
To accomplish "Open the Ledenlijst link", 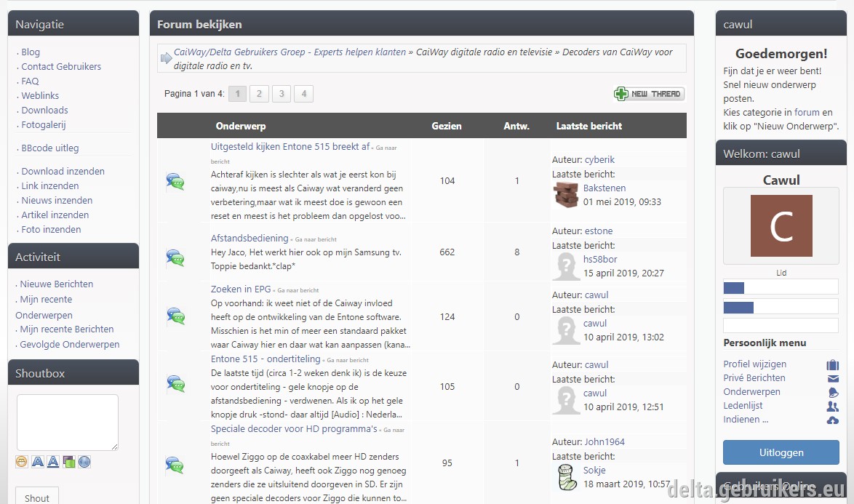I will click(743, 406).
